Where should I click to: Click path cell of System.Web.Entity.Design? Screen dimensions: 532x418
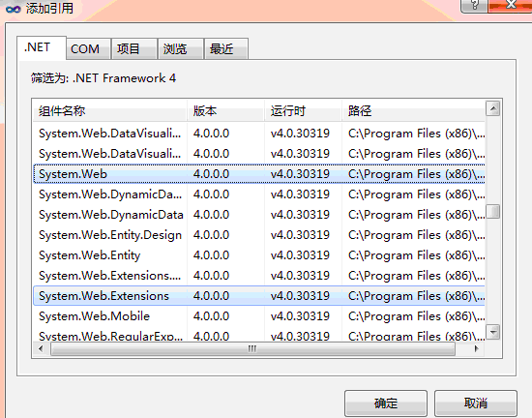(416, 235)
